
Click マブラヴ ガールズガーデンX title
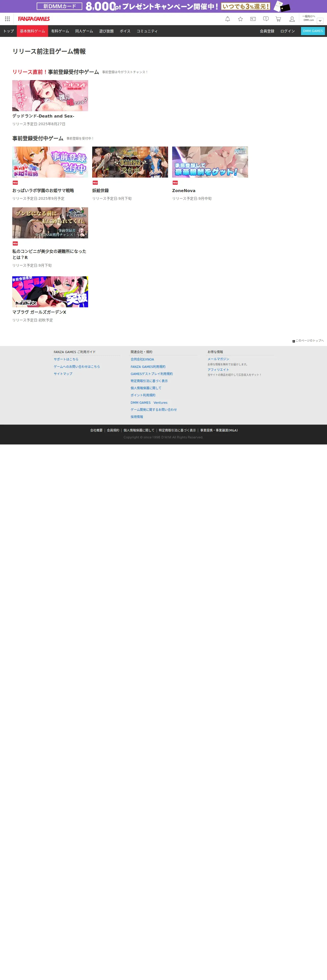point(39,312)
